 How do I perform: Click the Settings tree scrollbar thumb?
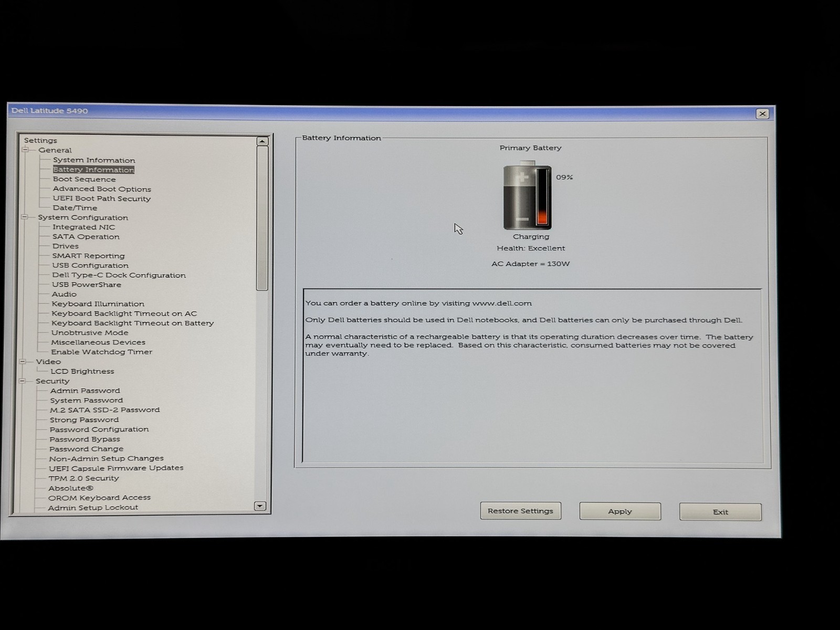(x=262, y=218)
